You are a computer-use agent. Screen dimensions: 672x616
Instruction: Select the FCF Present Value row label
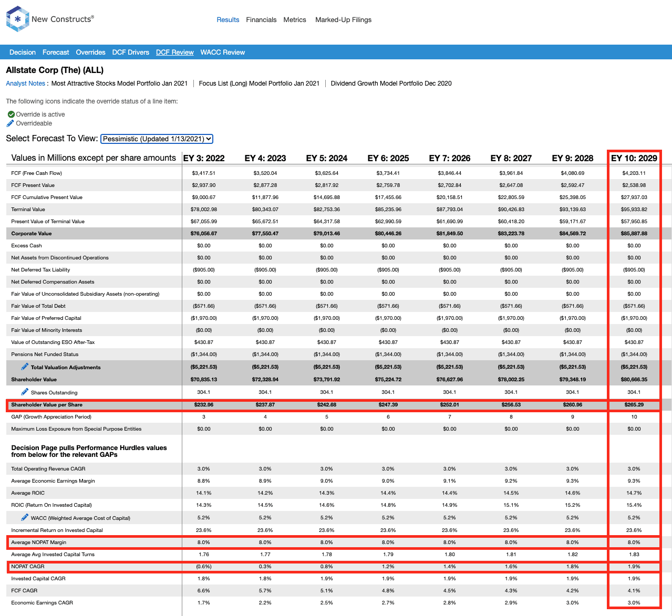point(33,185)
